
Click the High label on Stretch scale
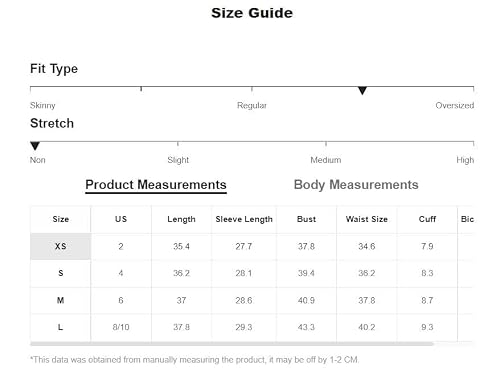(x=465, y=160)
